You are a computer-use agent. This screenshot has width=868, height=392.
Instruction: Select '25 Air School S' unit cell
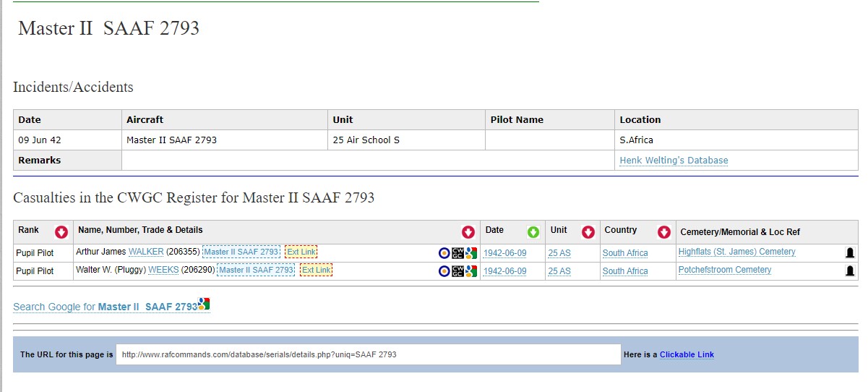pyautogui.click(x=406, y=140)
